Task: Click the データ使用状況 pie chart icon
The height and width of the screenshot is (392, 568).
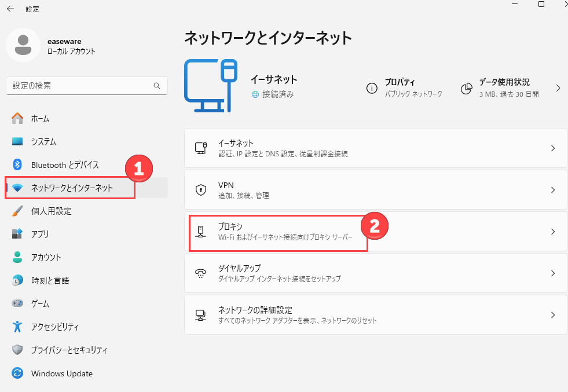Action: click(467, 88)
